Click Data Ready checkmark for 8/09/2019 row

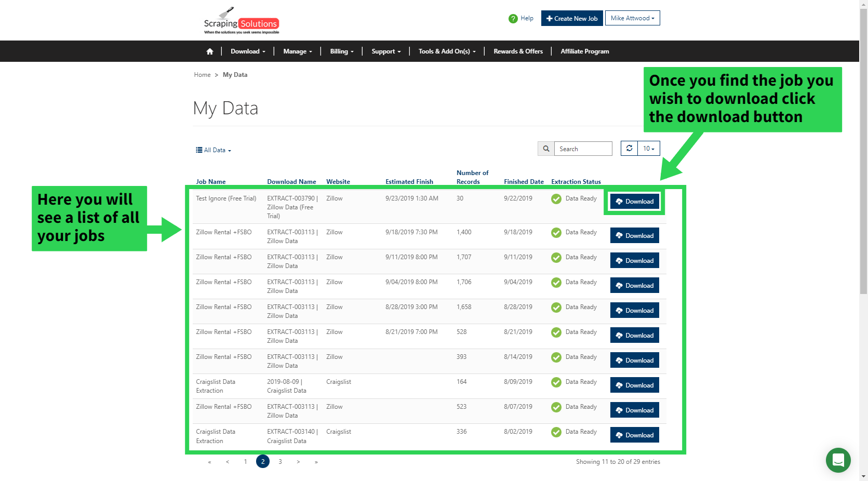click(x=556, y=382)
